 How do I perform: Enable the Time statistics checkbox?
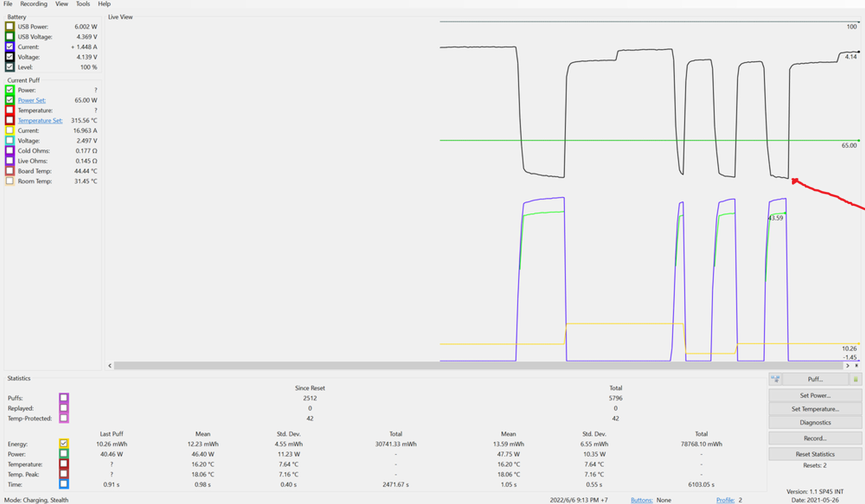[64, 484]
